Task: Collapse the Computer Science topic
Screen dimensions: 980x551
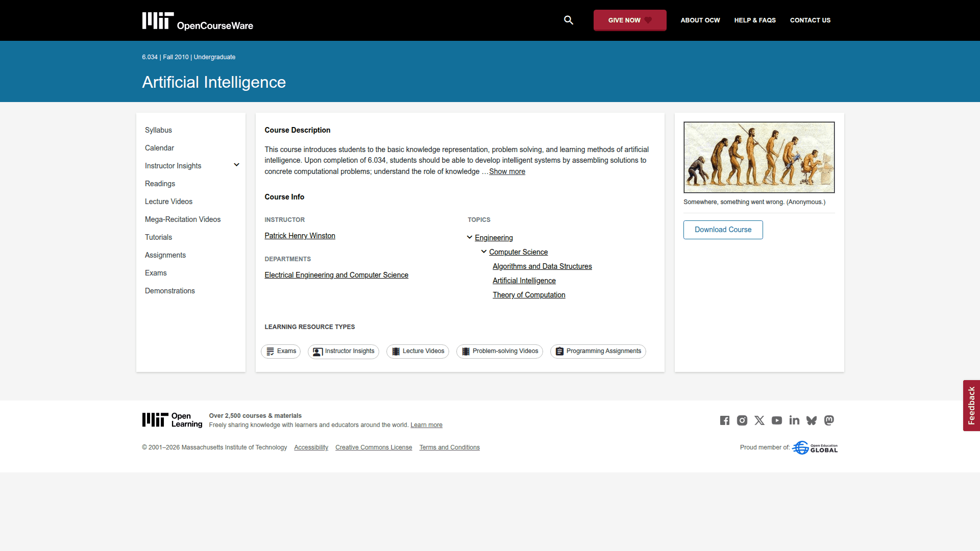Action: [483, 251]
